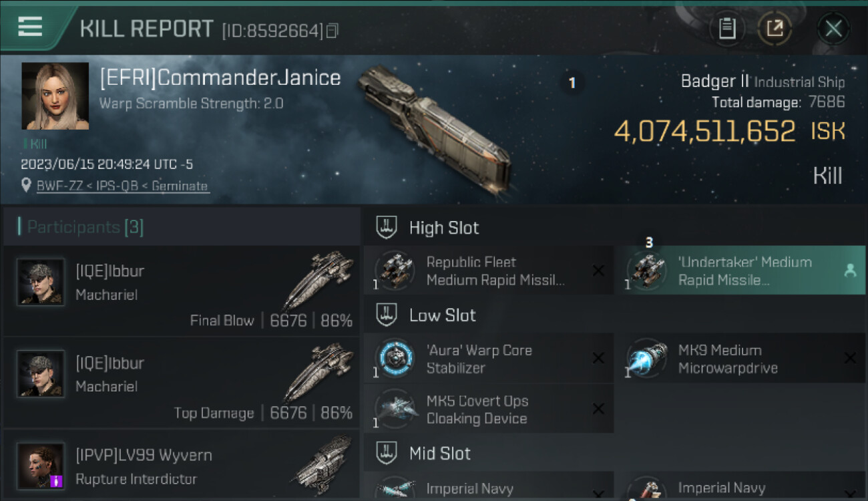The image size is (868, 501).
Task: Select the MK5 Covert Ops Cloaking Device
Action: pos(489,409)
